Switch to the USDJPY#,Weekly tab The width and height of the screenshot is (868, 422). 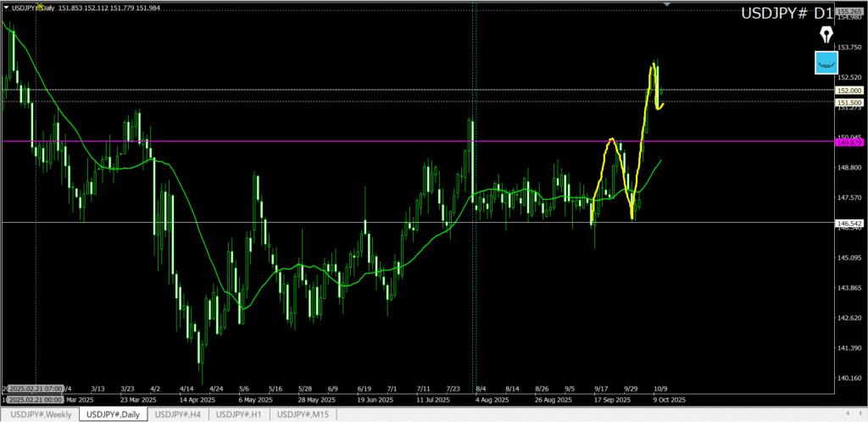[40, 414]
